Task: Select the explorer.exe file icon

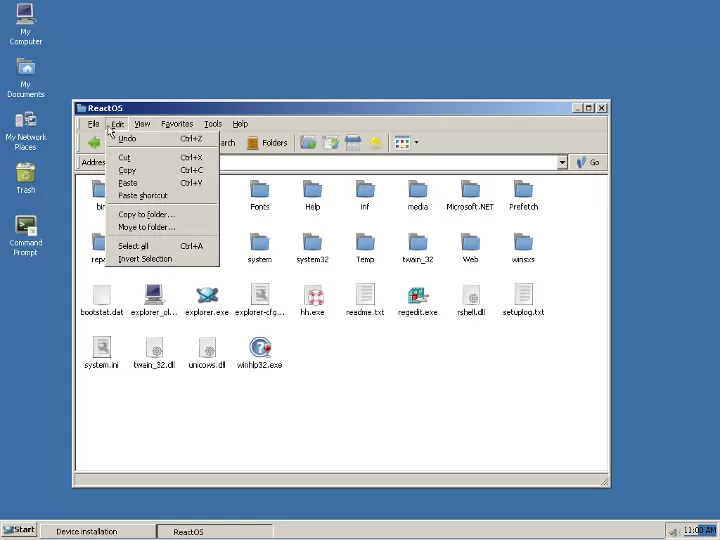Action: 207,296
